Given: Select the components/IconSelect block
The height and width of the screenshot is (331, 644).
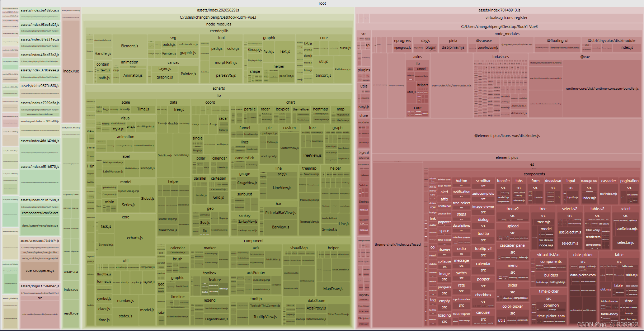Looking at the screenshot, I should (40, 213).
